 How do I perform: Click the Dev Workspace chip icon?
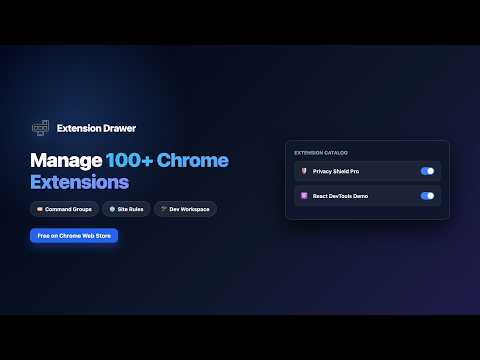(x=164, y=209)
